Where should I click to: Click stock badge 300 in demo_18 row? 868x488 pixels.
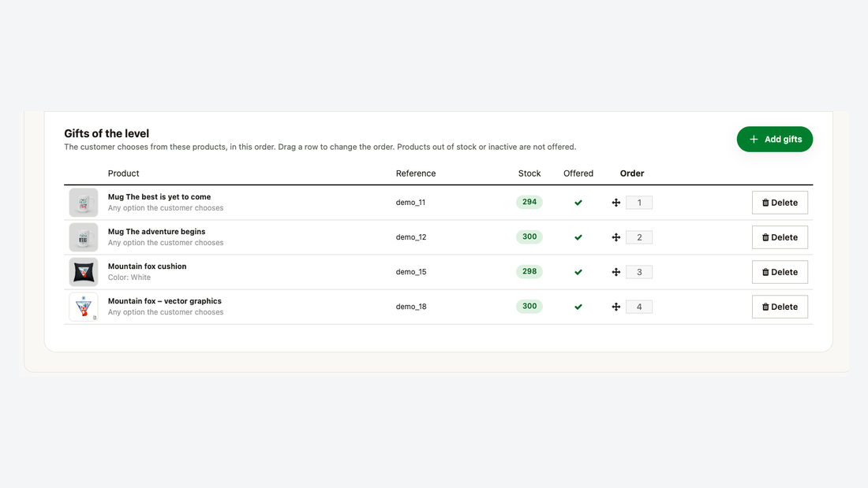click(x=529, y=306)
